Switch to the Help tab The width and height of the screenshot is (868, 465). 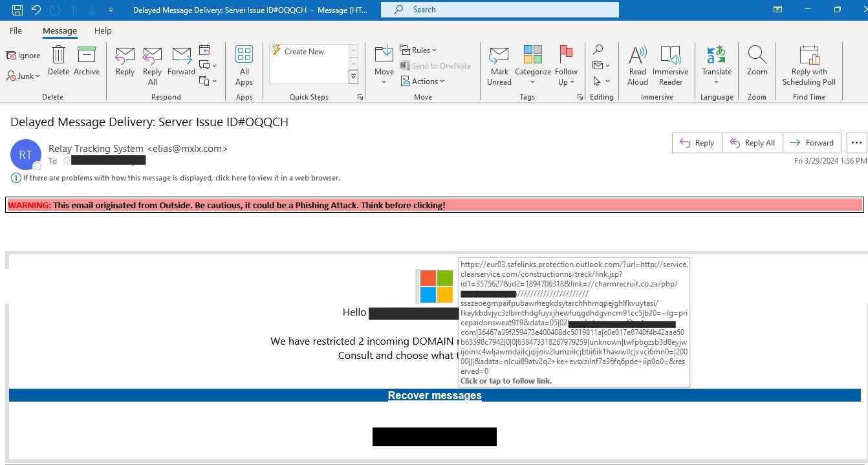pos(103,30)
